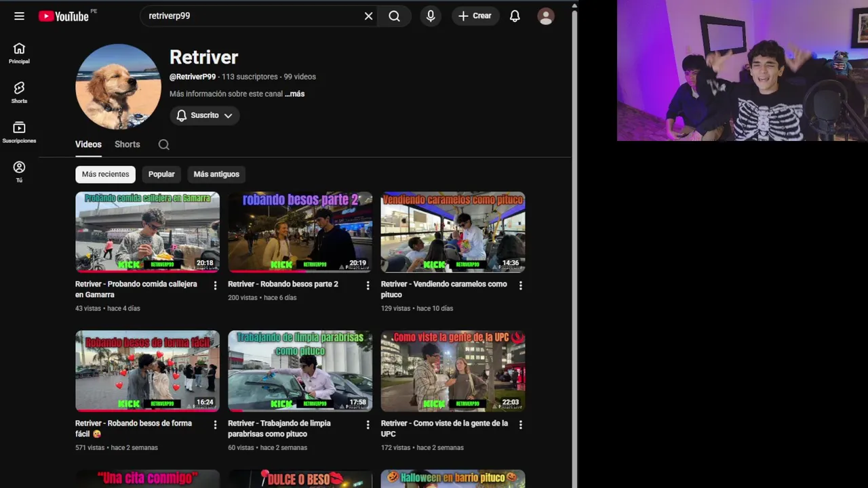Open limpia parabrisas video thumbnail
This screenshot has height=488, width=868.
tap(300, 371)
